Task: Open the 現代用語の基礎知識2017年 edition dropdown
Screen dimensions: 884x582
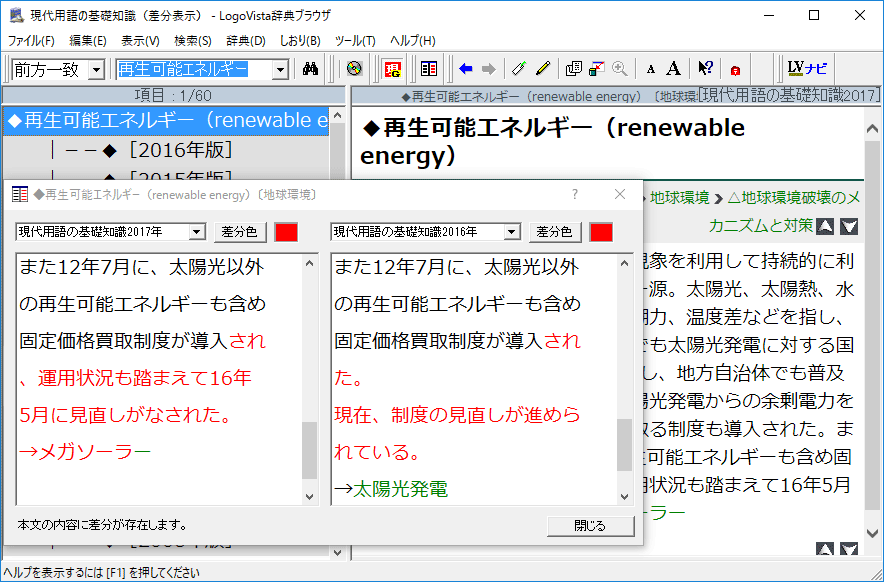Action: [x=197, y=232]
